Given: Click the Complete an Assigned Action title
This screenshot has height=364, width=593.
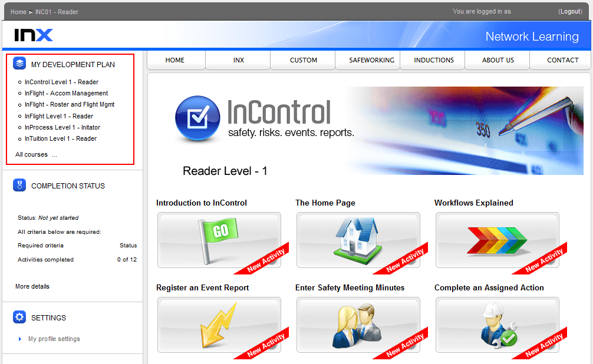Looking at the screenshot, I should (489, 287).
